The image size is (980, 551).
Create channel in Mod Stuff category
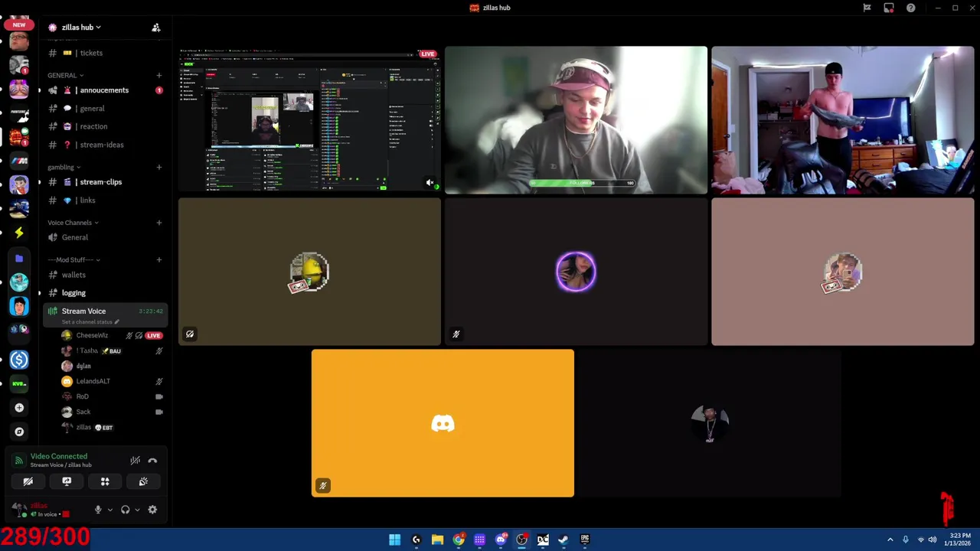click(x=159, y=259)
